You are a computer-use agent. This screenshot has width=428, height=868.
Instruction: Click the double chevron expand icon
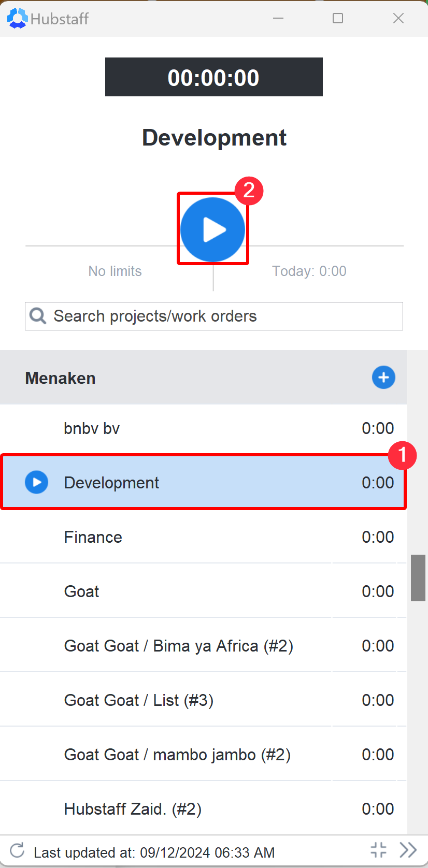(408, 850)
